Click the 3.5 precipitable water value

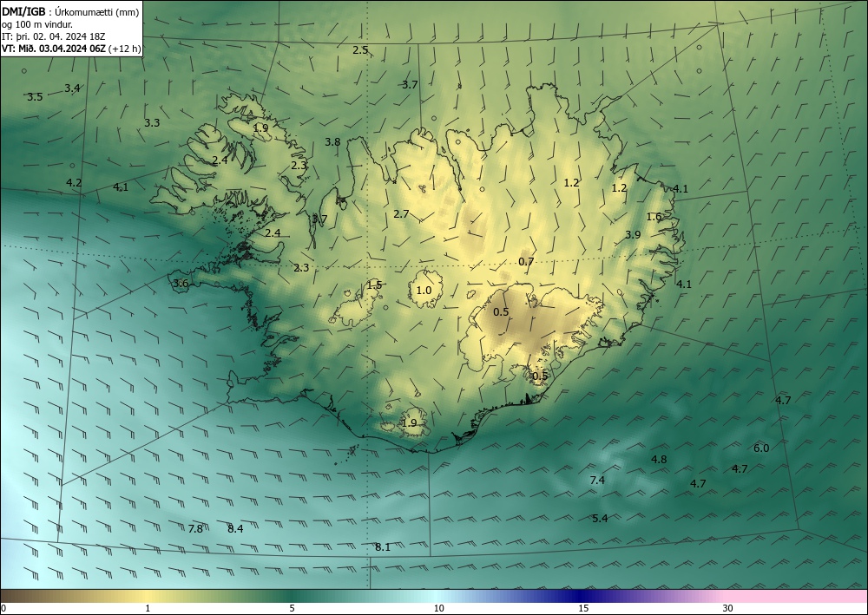point(35,97)
